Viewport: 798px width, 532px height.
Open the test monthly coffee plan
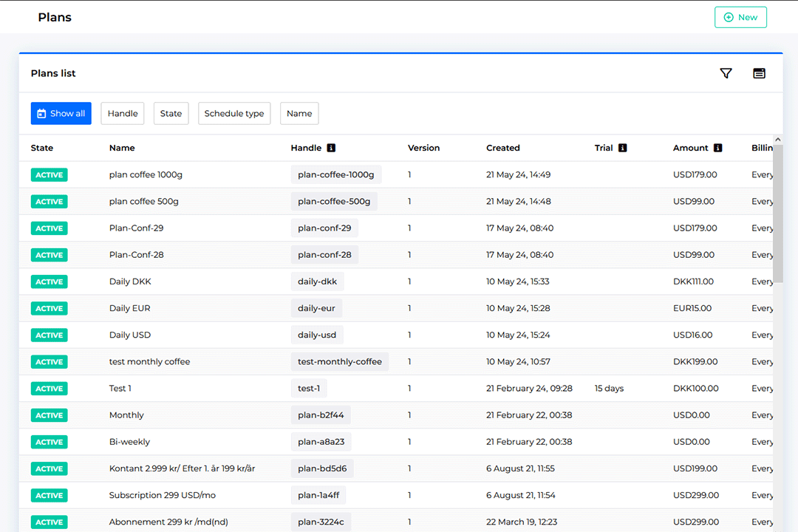coord(149,361)
